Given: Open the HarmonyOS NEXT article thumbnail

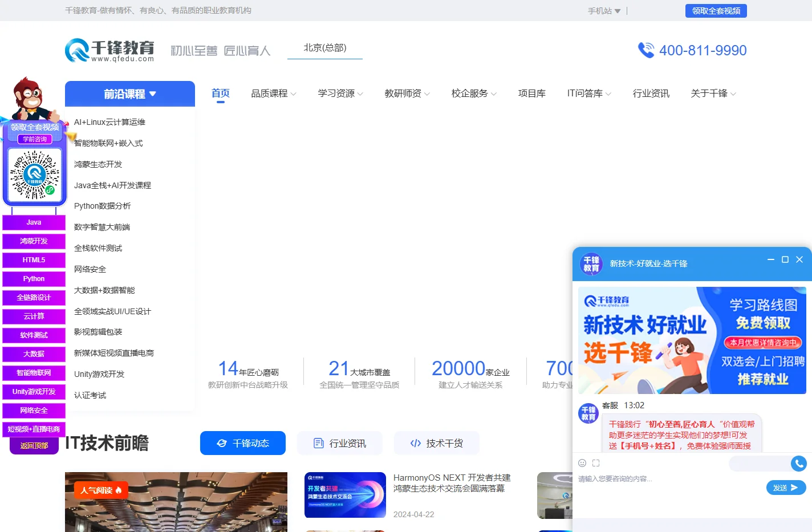Looking at the screenshot, I should coord(345,495).
